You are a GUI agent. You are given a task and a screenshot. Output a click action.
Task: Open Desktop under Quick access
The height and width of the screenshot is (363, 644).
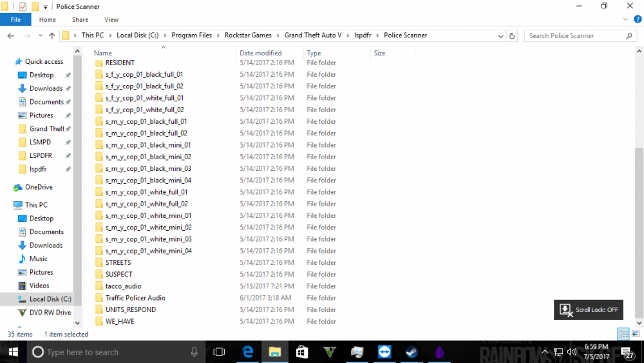point(41,75)
